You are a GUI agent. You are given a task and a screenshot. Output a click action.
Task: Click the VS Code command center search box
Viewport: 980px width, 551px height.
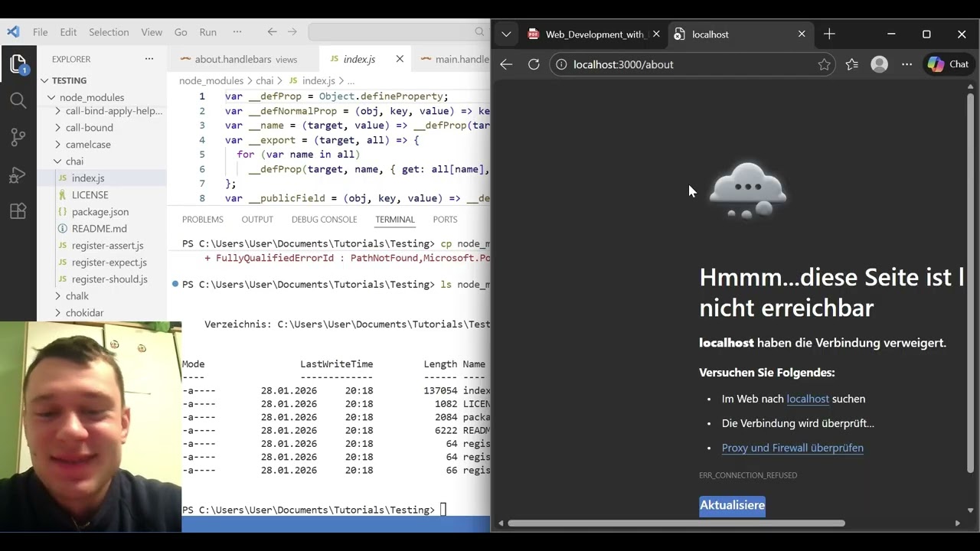(x=398, y=32)
